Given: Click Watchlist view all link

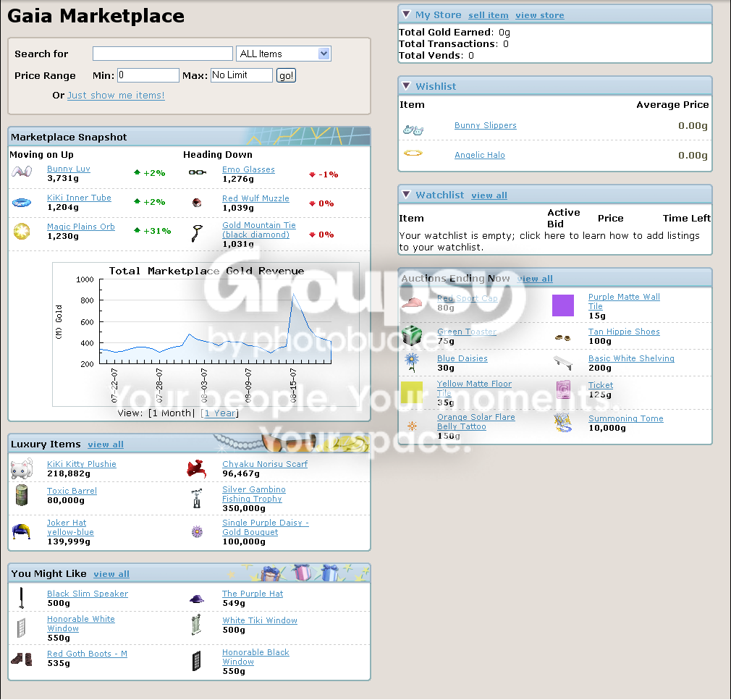Looking at the screenshot, I should [489, 195].
